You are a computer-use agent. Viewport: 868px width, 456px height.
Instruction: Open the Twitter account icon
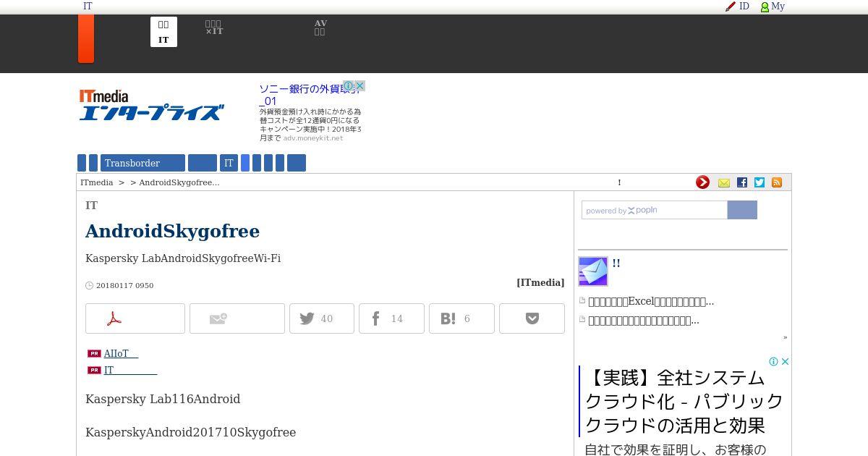pos(759,182)
